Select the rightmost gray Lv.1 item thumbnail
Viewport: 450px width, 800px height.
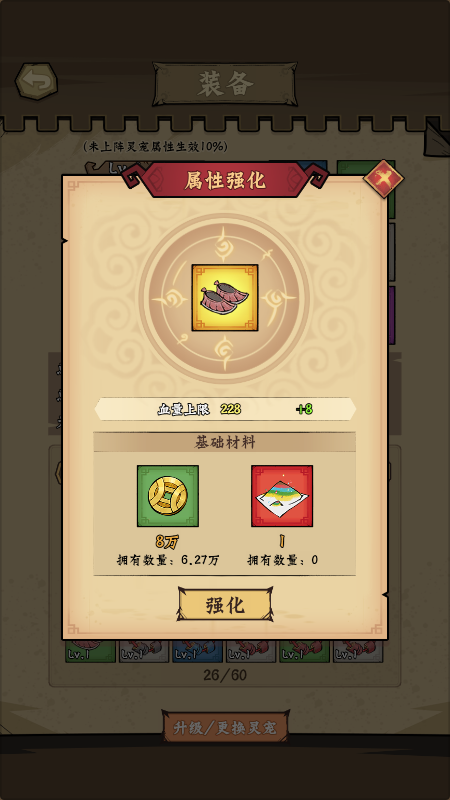tap(358, 652)
